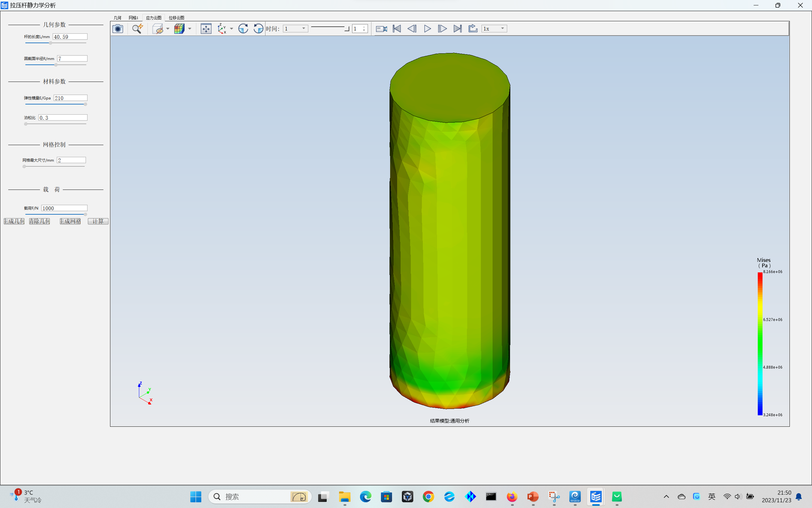
Task: Open the notification bell in tray
Action: click(x=799, y=497)
